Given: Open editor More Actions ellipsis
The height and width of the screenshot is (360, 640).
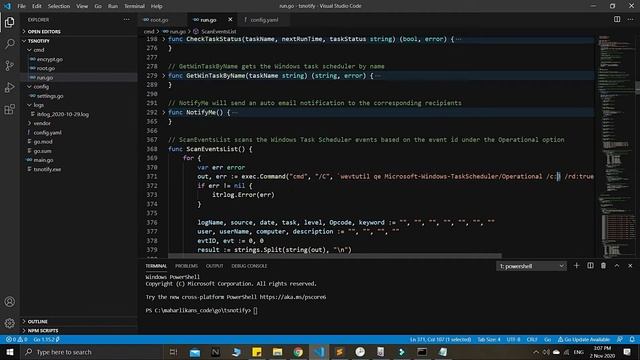Looking at the screenshot, I should pyautogui.click(x=630, y=19).
